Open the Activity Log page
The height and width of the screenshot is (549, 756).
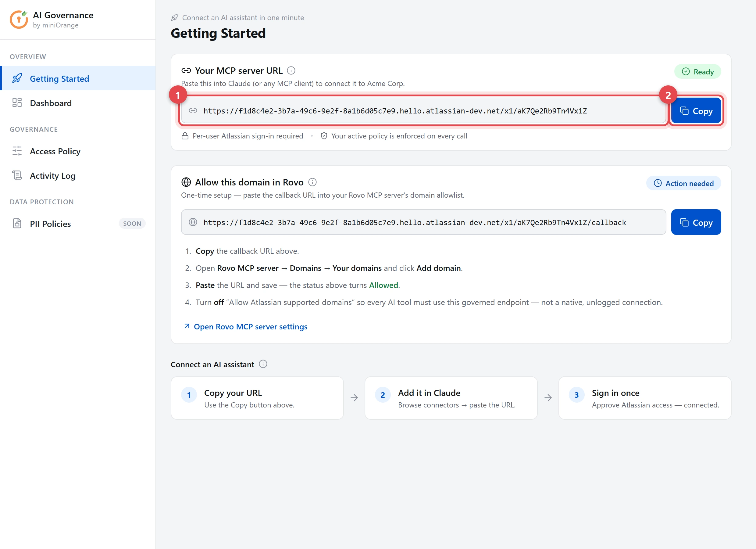(78, 175)
